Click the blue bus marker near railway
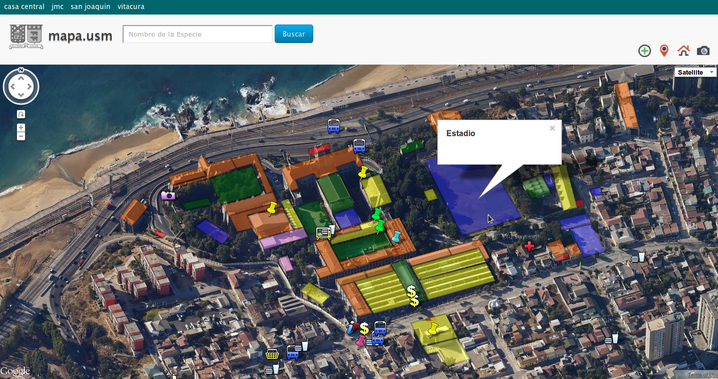The width and height of the screenshot is (718, 379). (x=333, y=126)
